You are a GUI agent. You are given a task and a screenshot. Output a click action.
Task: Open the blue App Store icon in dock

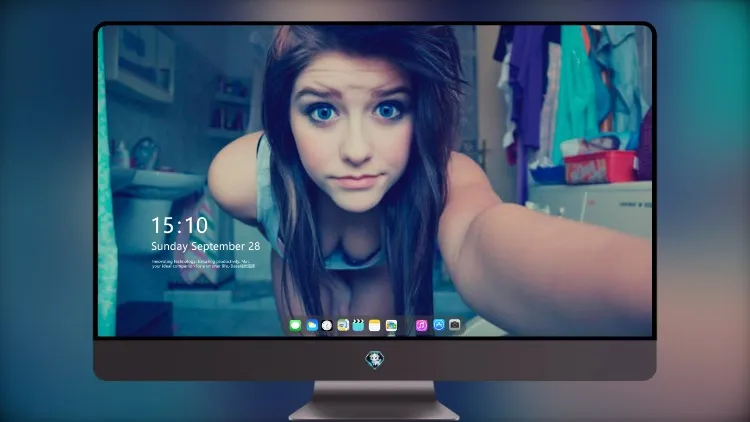(439, 325)
